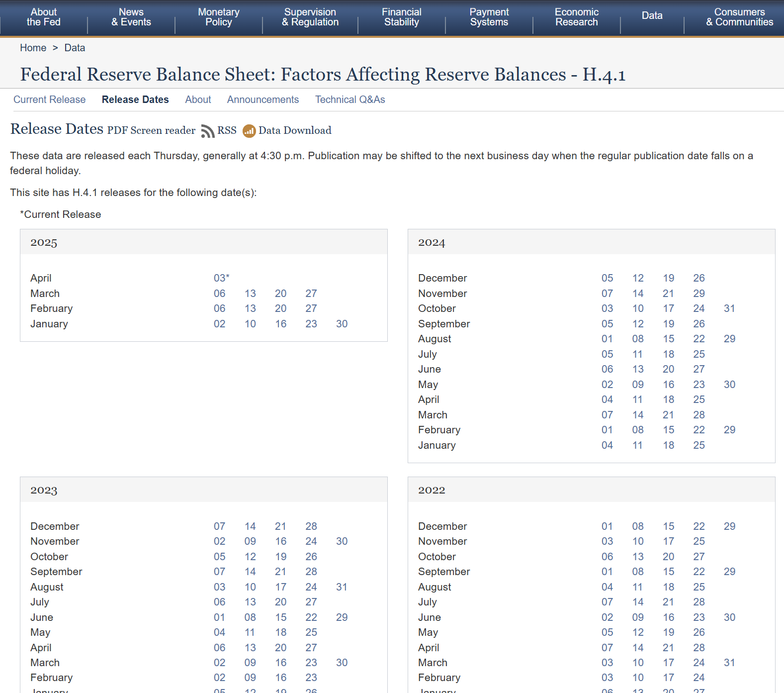Click the Data breadcrumb link
Image resolution: width=784 pixels, height=693 pixels.
tap(75, 48)
